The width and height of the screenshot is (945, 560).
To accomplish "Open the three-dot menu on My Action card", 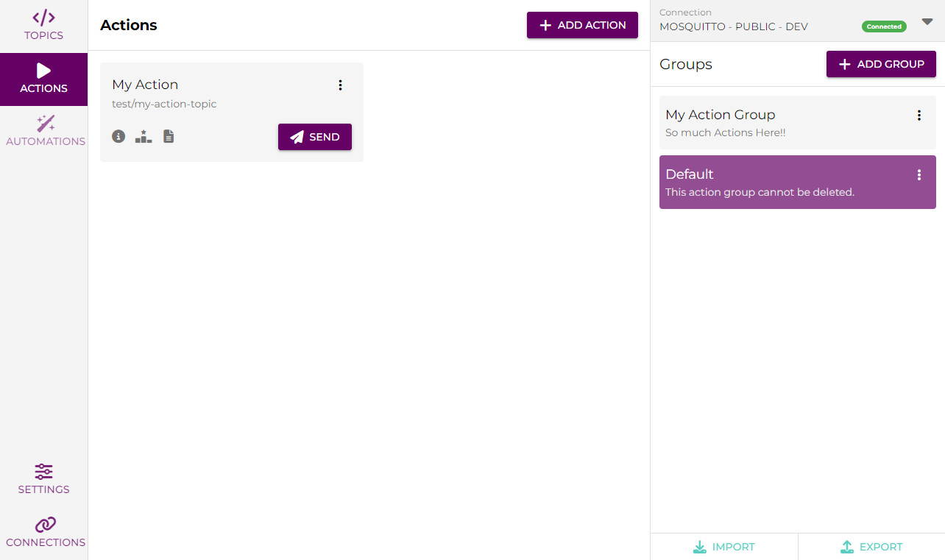I will pyautogui.click(x=340, y=85).
